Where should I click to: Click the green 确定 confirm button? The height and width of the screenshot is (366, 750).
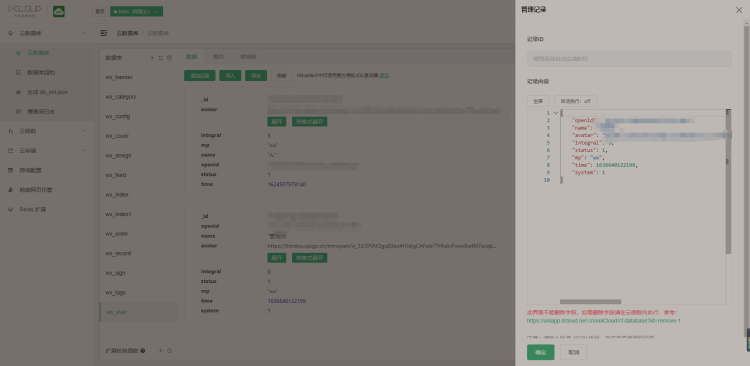tap(540, 353)
